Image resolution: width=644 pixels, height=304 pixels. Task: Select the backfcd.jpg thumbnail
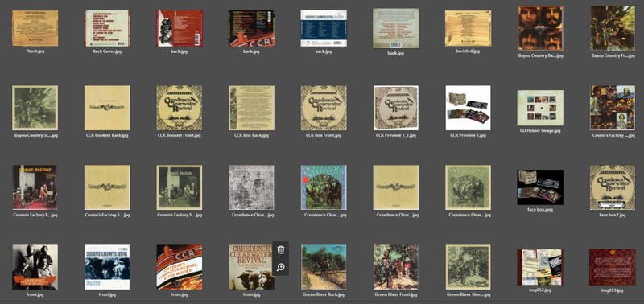click(x=468, y=28)
